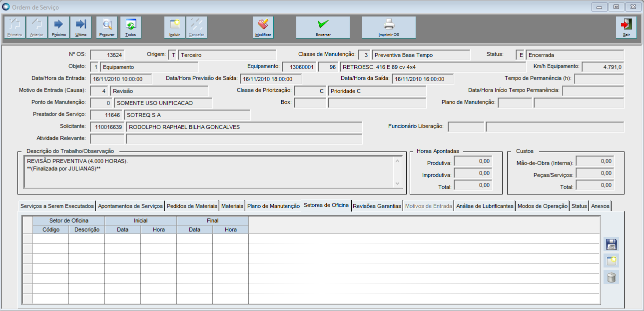Open Serviços a Serem Executados tab
644x311 pixels.
point(57,206)
